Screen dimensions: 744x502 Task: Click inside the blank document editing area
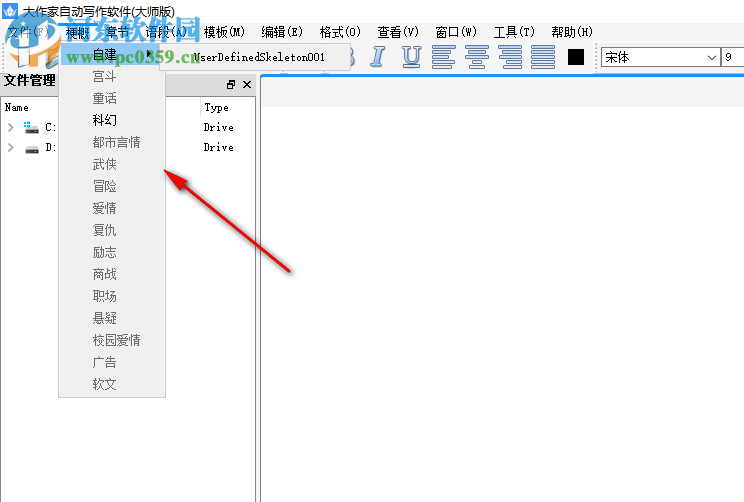click(x=503, y=304)
